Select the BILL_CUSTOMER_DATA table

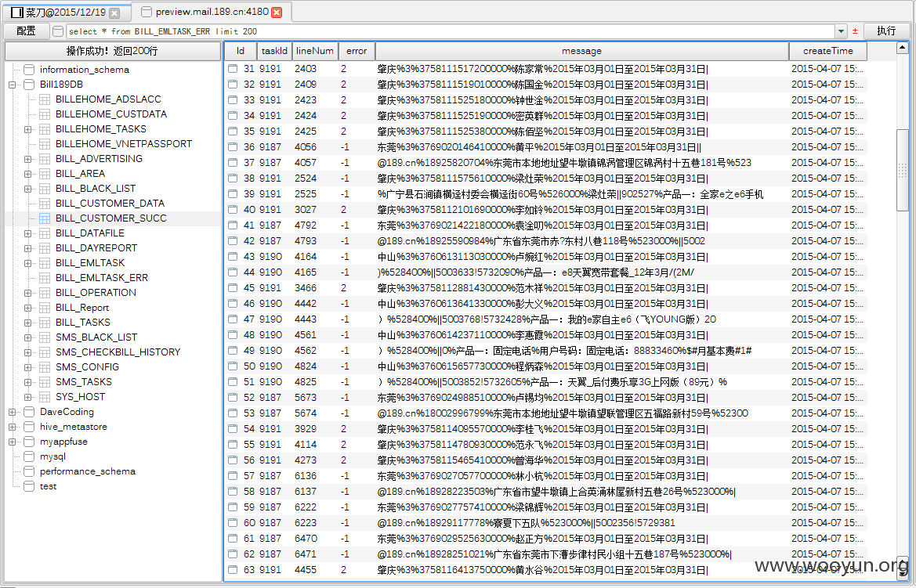click(x=110, y=204)
